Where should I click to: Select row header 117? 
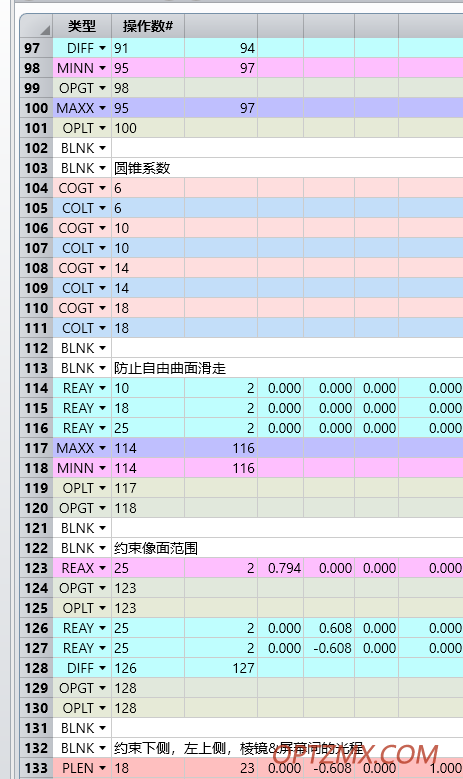click(36, 448)
